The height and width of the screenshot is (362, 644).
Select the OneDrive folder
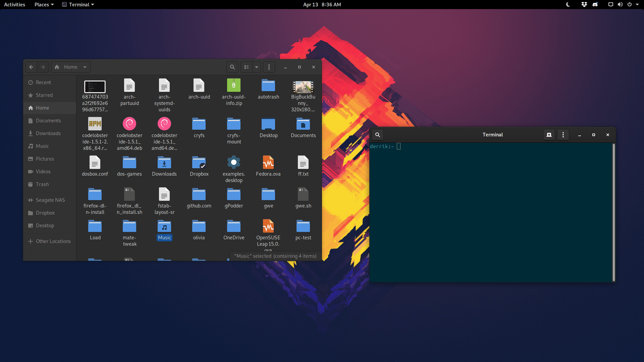pos(234,227)
